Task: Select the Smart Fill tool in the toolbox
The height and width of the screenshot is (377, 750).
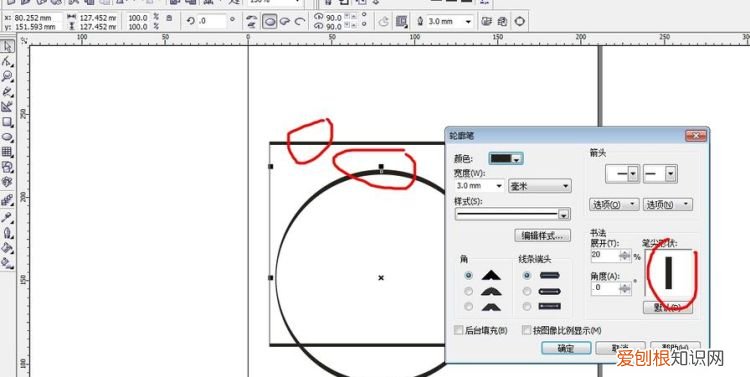Action: click(x=7, y=107)
